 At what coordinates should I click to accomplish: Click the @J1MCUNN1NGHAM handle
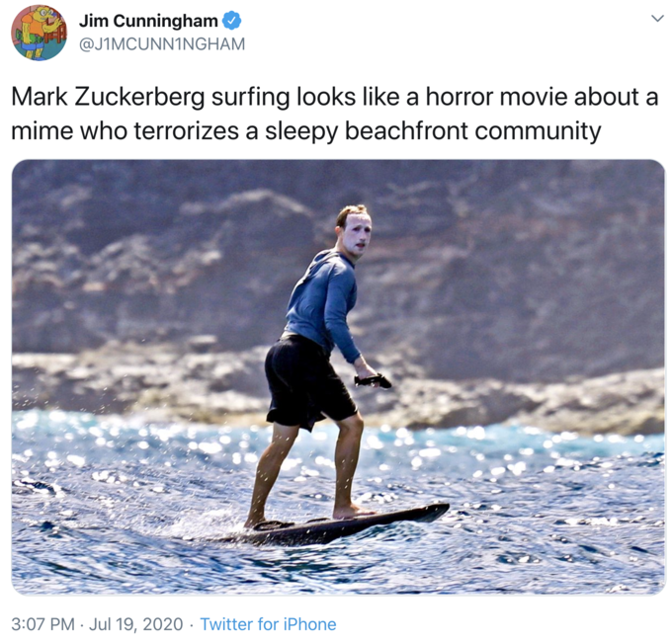tap(162, 44)
